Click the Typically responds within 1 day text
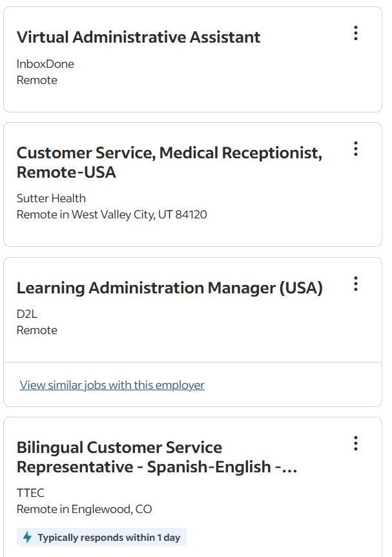The width and height of the screenshot is (392, 557). pyautogui.click(x=108, y=538)
